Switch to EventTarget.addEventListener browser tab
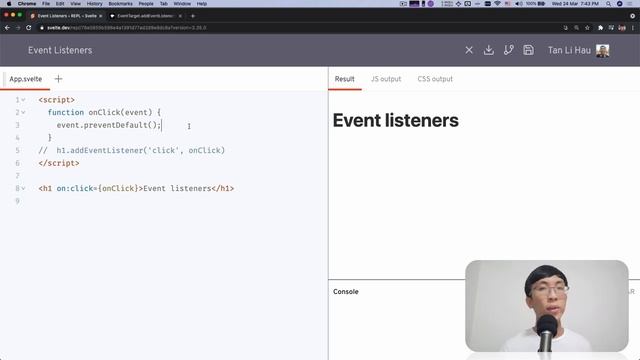The width and height of the screenshot is (640, 360). coord(145,16)
